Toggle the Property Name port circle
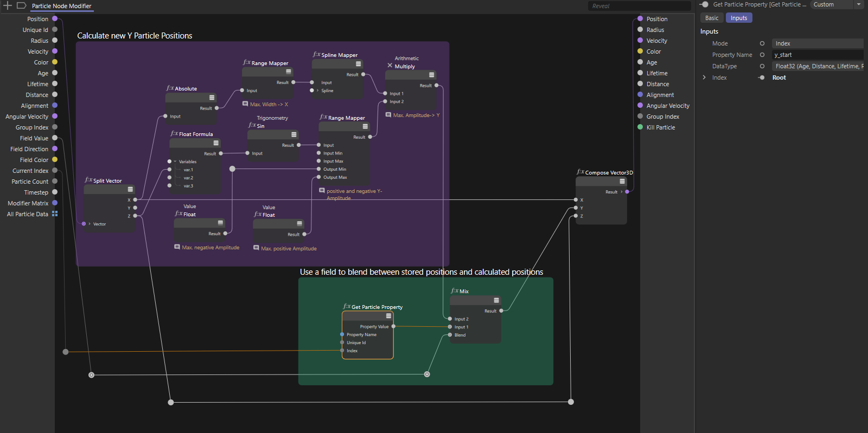 [762, 55]
